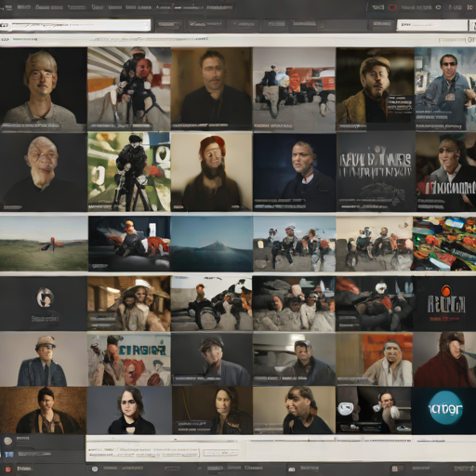476x476 pixels.
Task: Open mountain peak over blue haze thumbnail
Action: (211, 244)
